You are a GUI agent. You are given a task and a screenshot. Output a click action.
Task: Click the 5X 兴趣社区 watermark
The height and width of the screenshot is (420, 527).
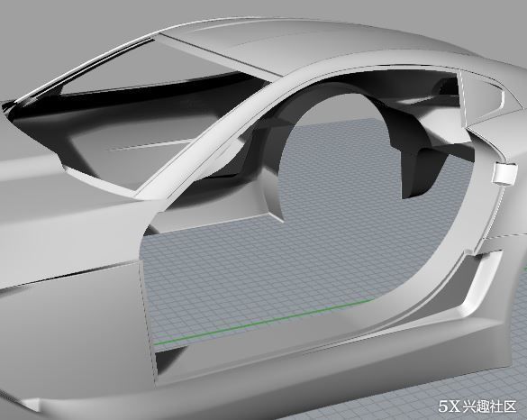[477, 406]
